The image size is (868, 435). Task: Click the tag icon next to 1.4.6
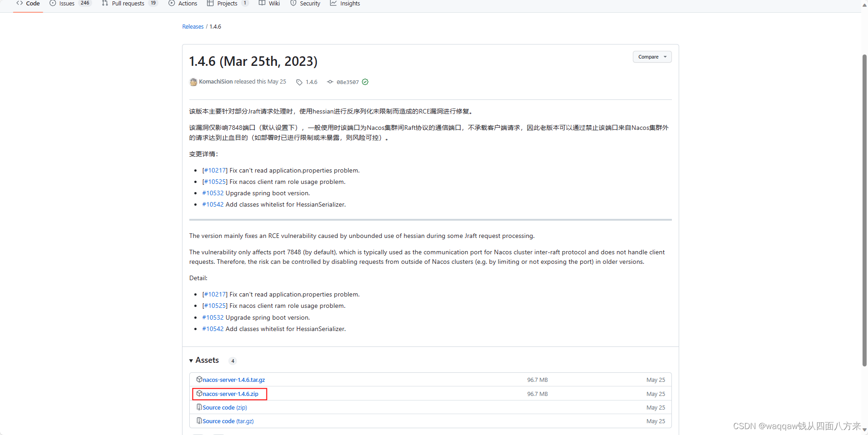(x=299, y=82)
